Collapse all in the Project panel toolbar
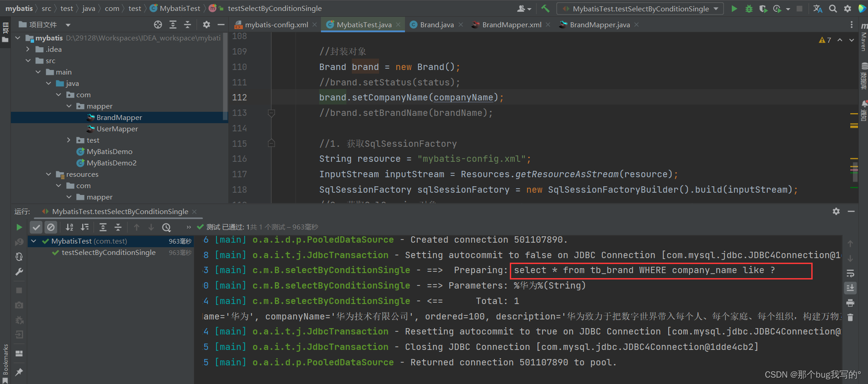 pyautogui.click(x=187, y=25)
